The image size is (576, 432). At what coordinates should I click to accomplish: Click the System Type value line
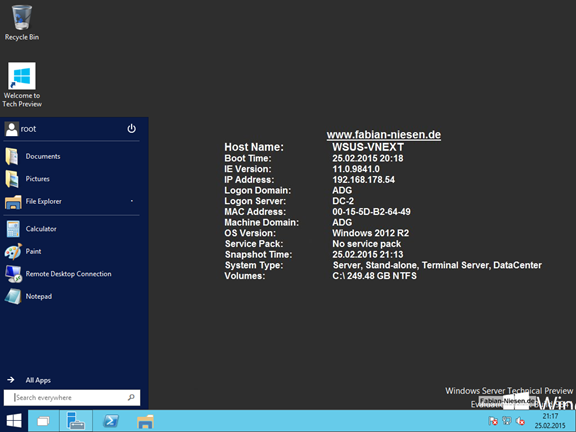437,265
